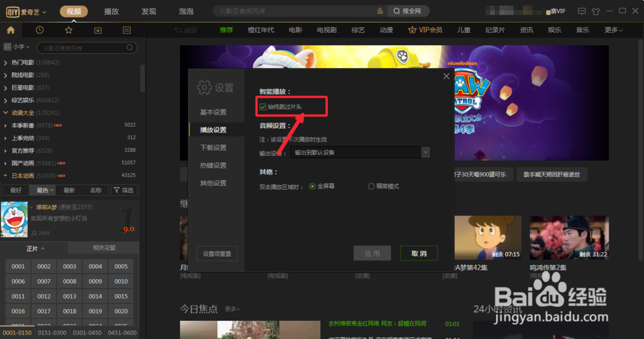Open 热键设置 settings section

pos(213,165)
